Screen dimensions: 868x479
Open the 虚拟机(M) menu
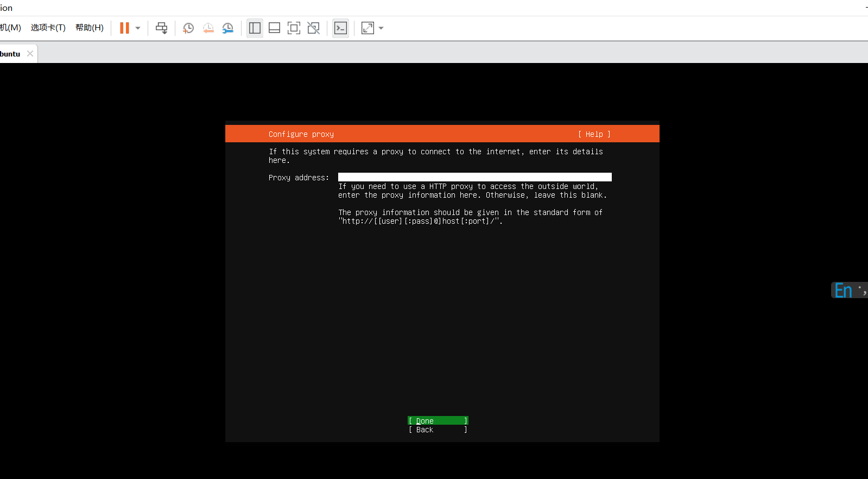[10, 28]
